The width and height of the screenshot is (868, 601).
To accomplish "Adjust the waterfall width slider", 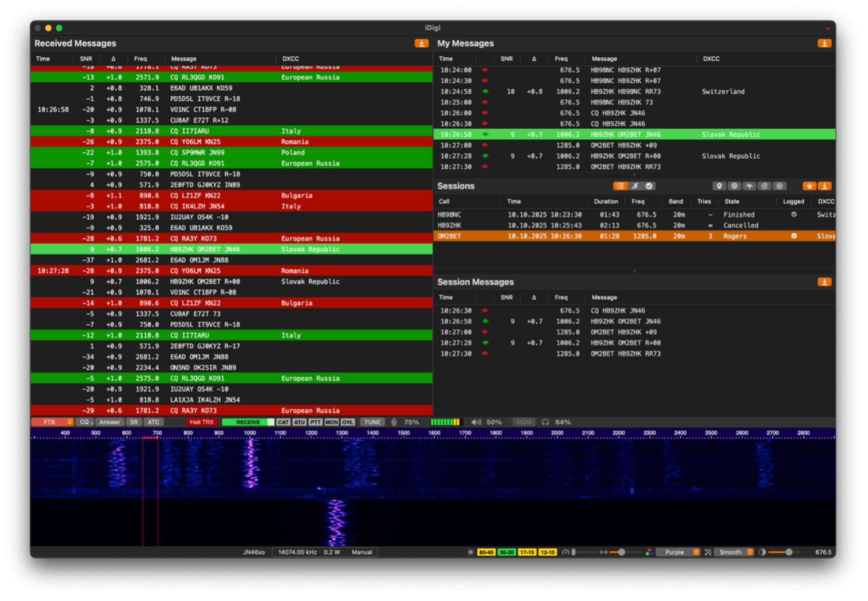I will click(625, 552).
